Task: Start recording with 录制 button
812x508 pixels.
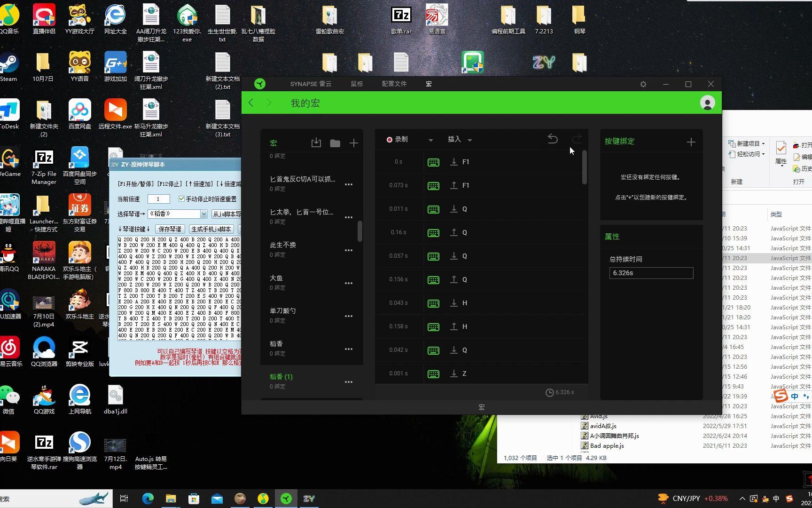Action: click(x=398, y=139)
